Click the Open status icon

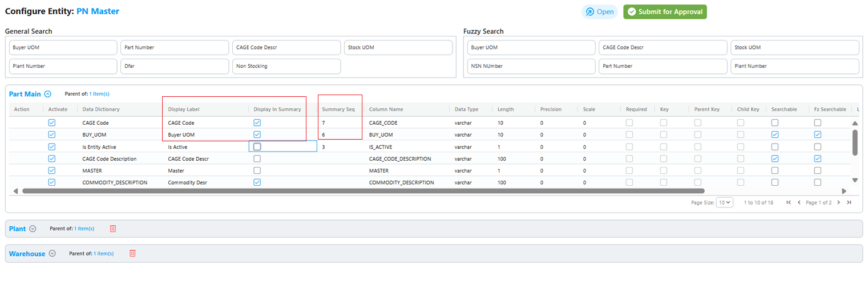(590, 12)
